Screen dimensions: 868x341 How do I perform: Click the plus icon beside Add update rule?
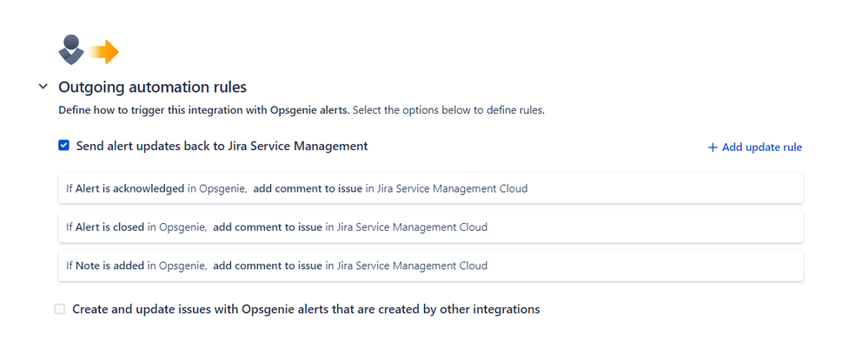pyautogui.click(x=712, y=148)
